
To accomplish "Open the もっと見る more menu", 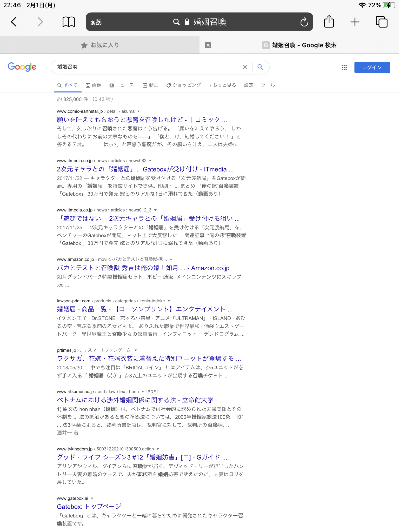I will pos(222,85).
